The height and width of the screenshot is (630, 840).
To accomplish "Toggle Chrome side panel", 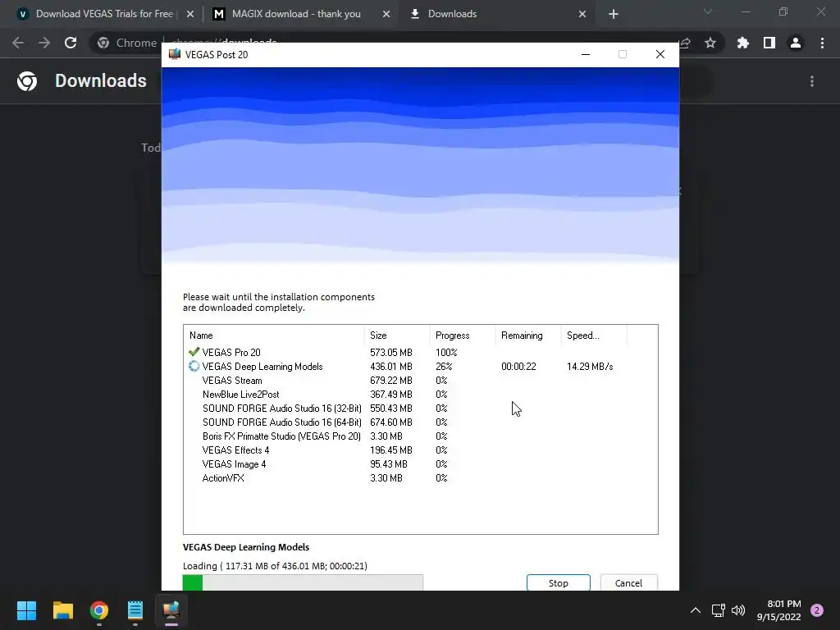I will tap(769, 43).
